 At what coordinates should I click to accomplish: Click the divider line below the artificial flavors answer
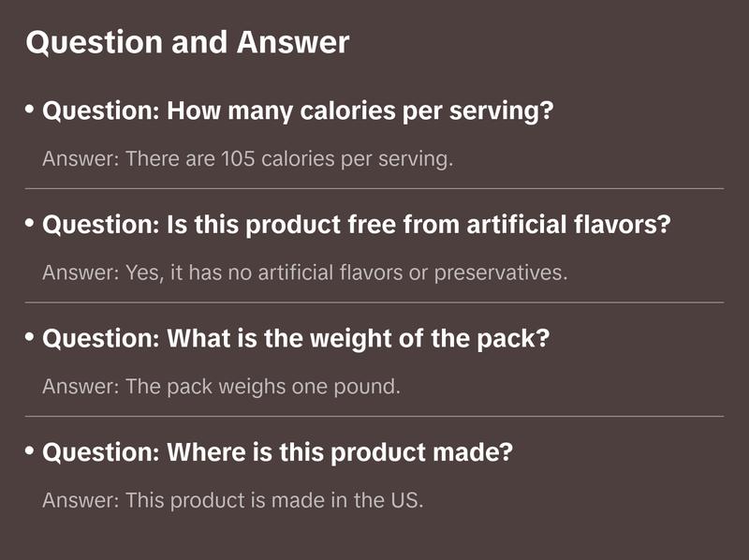[374, 302]
